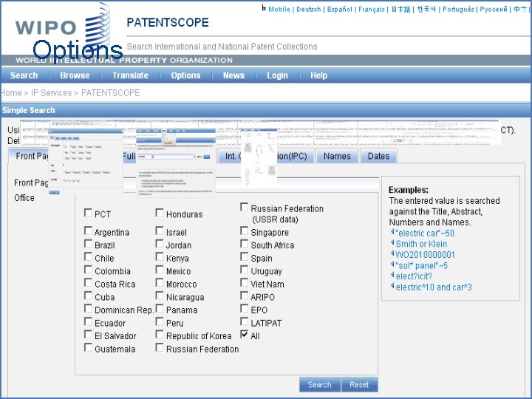The height and width of the screenshot is (399, 532).
Task: Check the Honduras checkbox
Action: (160, 213)
